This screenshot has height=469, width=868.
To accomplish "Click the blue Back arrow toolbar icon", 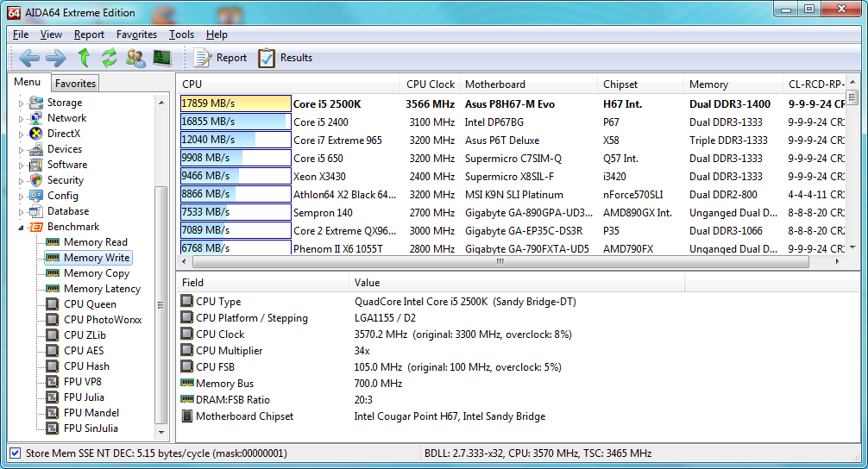I will click(29, 58).
